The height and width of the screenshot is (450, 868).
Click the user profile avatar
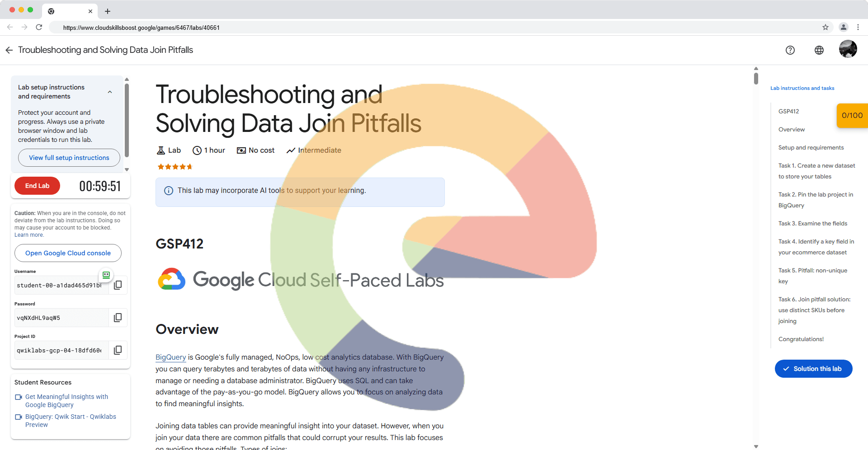[x=848, y=49]
